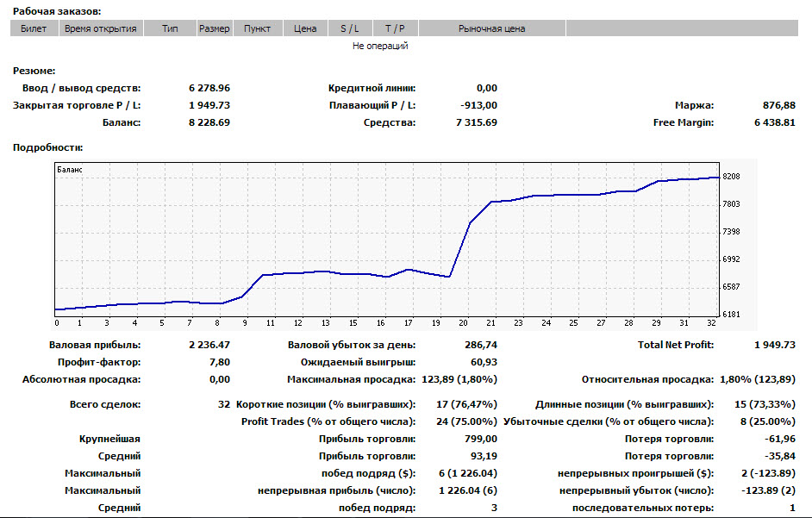Click the balance value 8 228.69
The height and width of the screenshot is (518, 812).
pyautogui.click(x=209, y=122)
